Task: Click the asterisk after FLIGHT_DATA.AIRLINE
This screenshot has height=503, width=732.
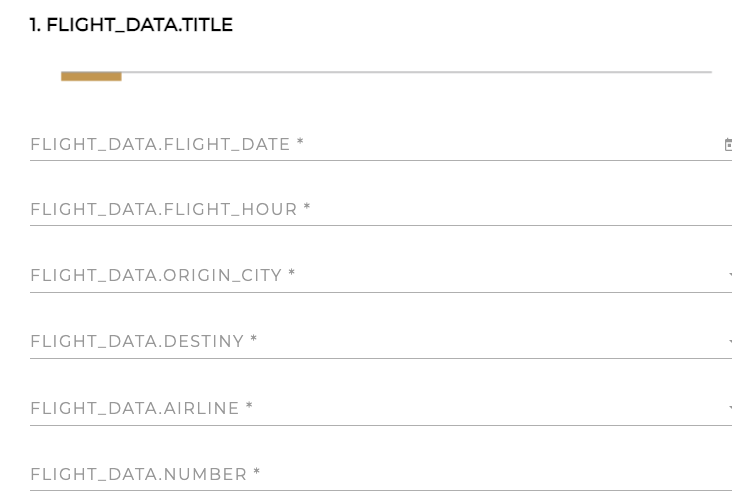Action: [x=250, y=407]
